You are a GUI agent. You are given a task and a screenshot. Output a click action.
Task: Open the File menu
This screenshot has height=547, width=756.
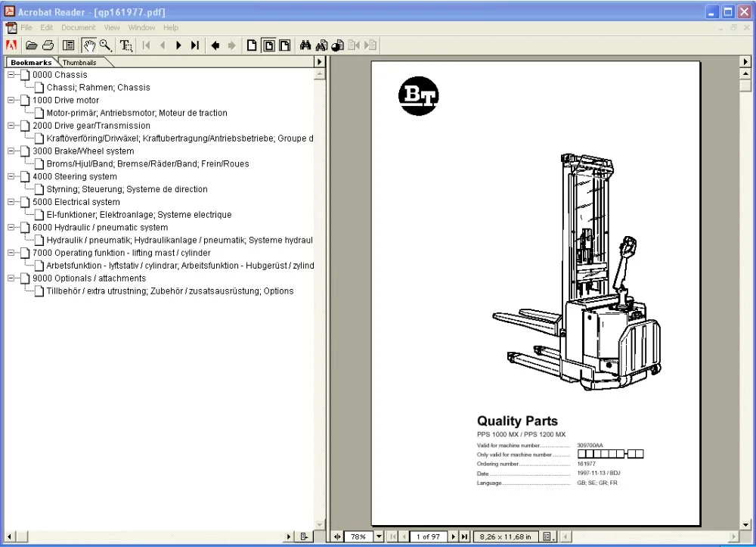26,27
